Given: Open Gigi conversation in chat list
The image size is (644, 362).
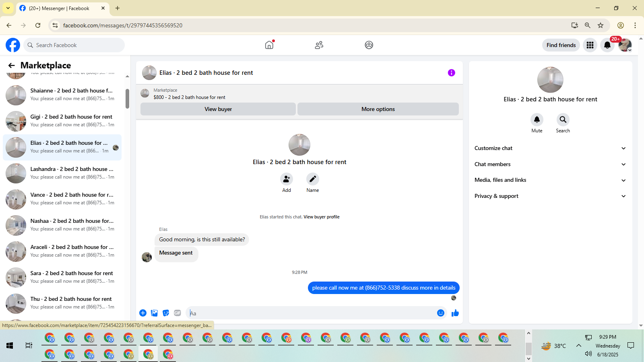Looking at the screenshot, I should [x=62, y=121].
